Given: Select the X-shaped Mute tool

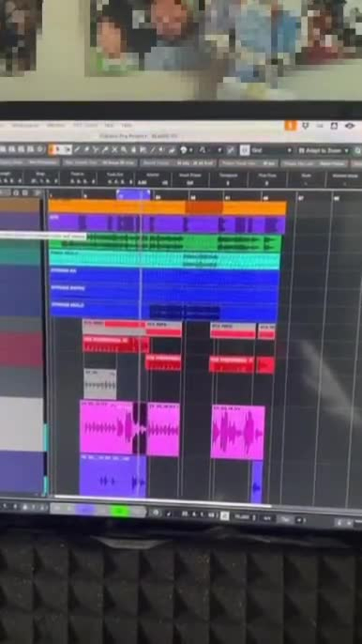Looking at the screenshot, I should click(114, 150).
